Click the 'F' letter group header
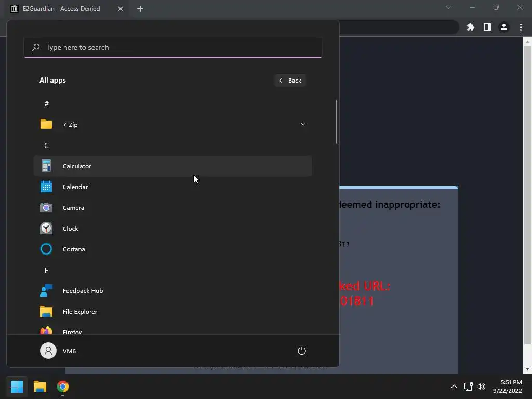The height and width of the screenshot is (399, 532). (46, 270)
